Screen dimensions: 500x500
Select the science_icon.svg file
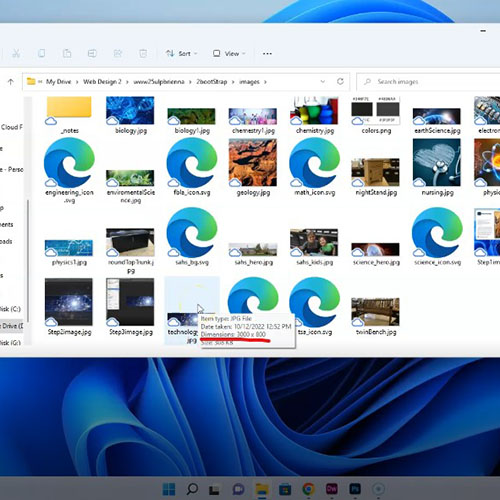437,237
